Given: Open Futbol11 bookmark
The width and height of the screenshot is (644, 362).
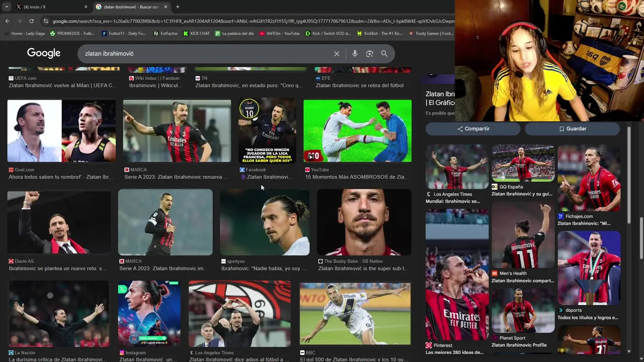Looking at the screenshot, I should (x=124, y=34).
